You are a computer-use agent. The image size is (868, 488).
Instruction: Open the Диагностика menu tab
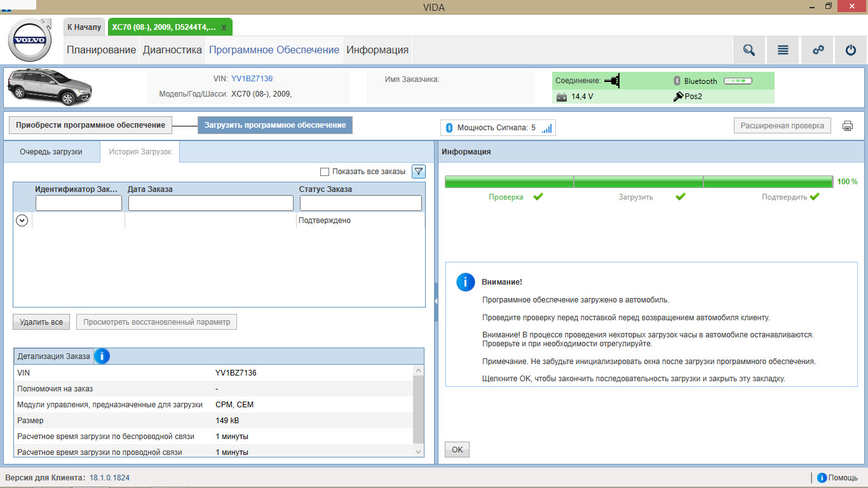(x=172, y=50)
